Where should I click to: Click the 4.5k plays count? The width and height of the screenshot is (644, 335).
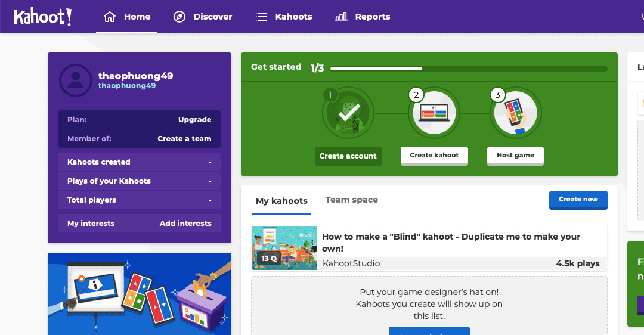[578, 263]
